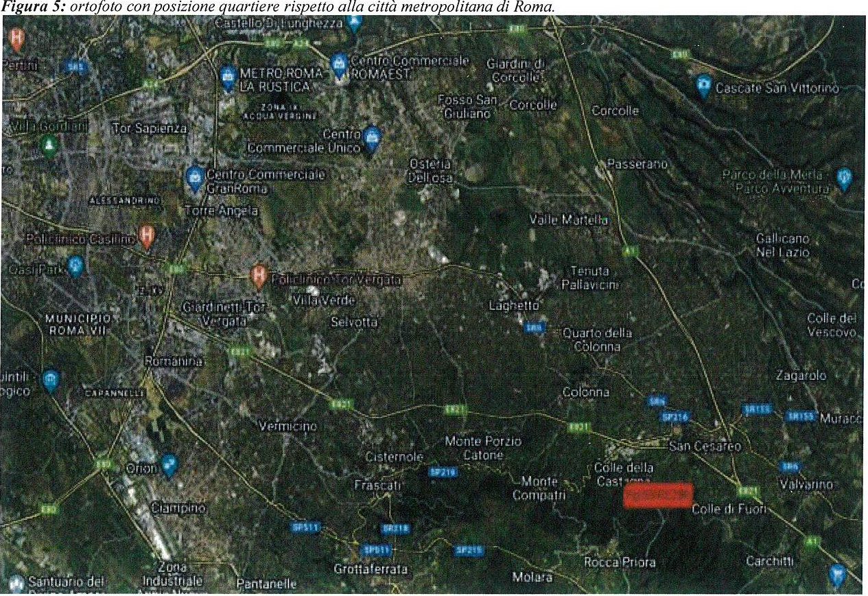Select the San Cesareo town label
The height and width of the screenshot is (596, 868).
705,446
